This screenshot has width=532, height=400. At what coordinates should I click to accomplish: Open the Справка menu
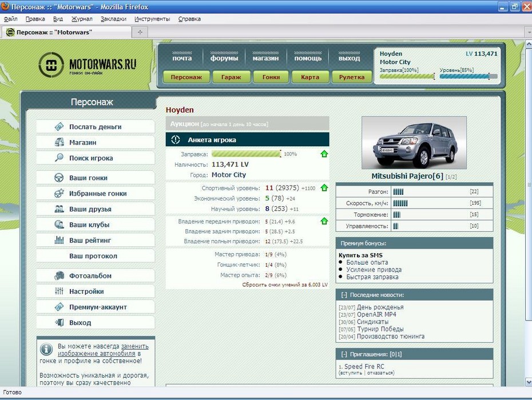point(189,19)
